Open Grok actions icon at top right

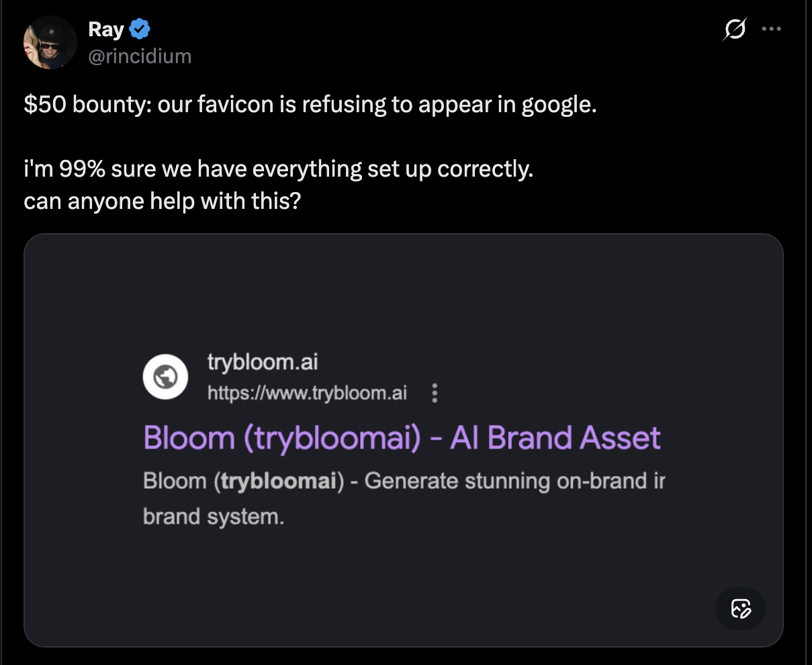coord(735,30)
